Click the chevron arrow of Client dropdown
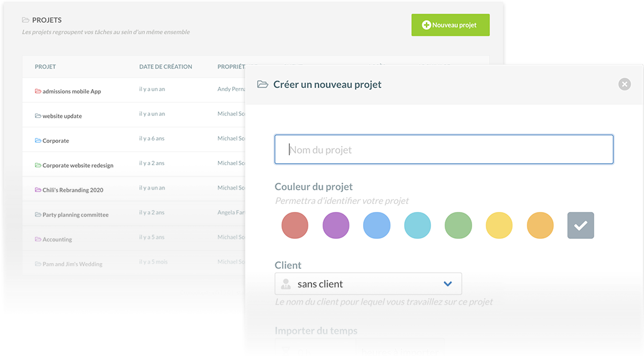The height and width of the screenshot is (356, 644). tap(448, 284)
